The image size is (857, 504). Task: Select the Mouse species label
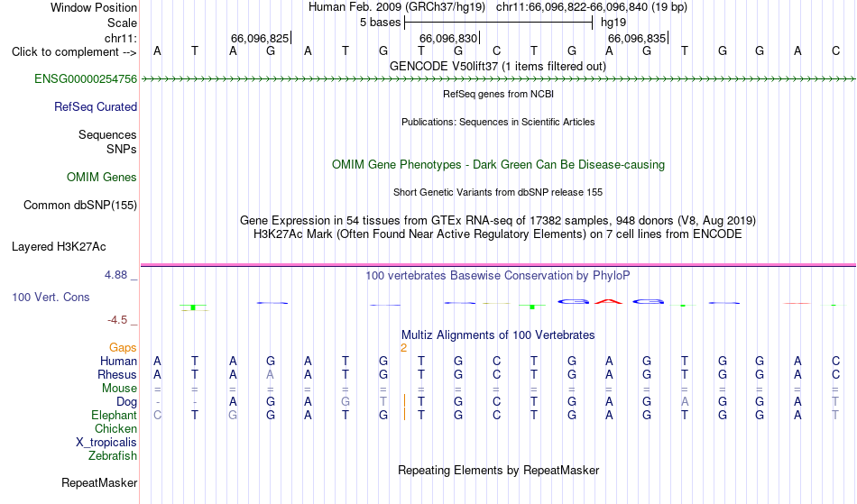[x=119, y=389]
